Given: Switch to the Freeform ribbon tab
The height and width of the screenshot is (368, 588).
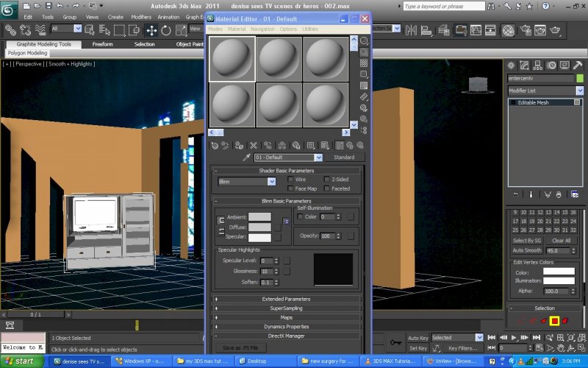Looking at the screenshot, I should (x=102, y=44).
